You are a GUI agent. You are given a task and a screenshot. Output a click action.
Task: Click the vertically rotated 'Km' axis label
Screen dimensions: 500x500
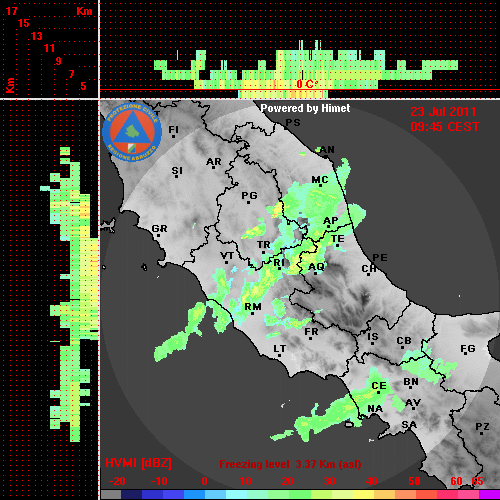(x=11, y=85)
